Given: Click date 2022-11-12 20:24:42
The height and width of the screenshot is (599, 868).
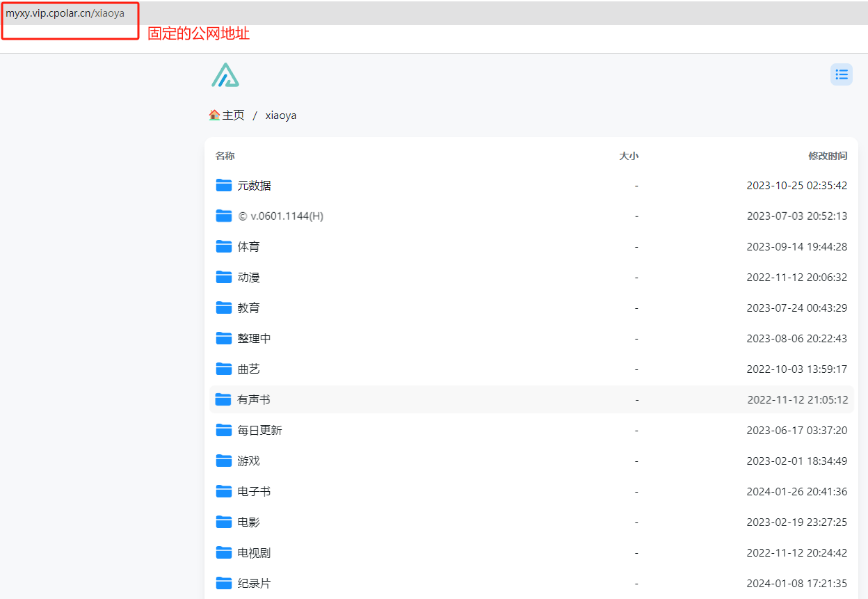Looking at the screenshot, I should tap(797, 553).
